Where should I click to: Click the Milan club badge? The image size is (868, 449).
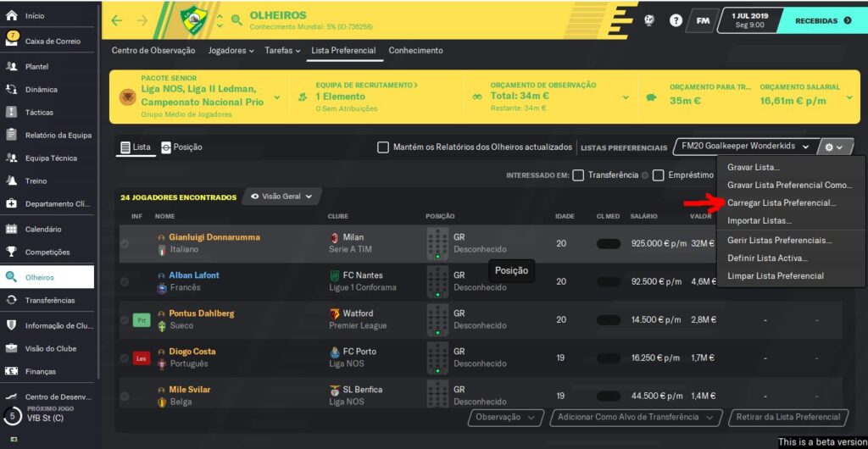pos(335,237)
